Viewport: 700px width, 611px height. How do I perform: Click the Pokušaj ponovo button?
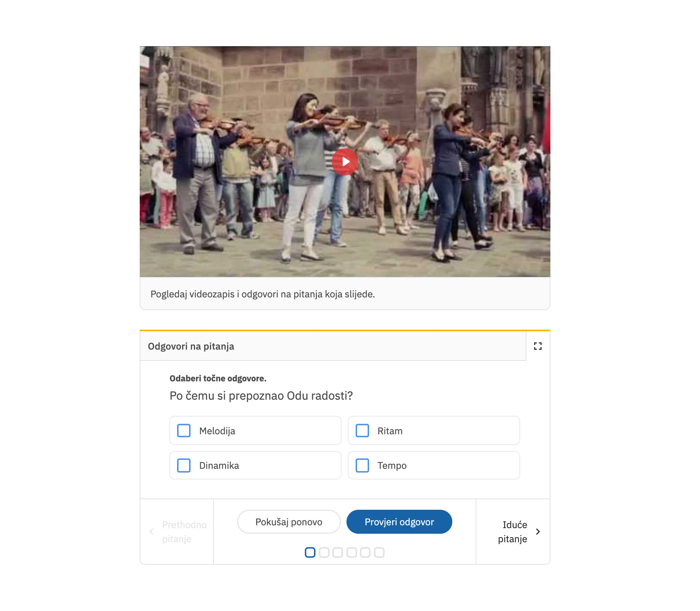pos(289,522)
